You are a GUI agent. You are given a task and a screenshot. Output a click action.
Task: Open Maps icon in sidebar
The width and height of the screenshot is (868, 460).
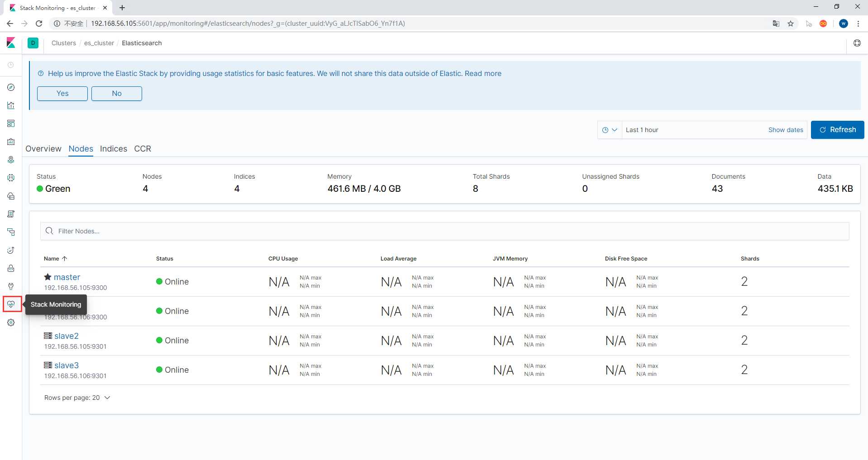coord(11,160)
